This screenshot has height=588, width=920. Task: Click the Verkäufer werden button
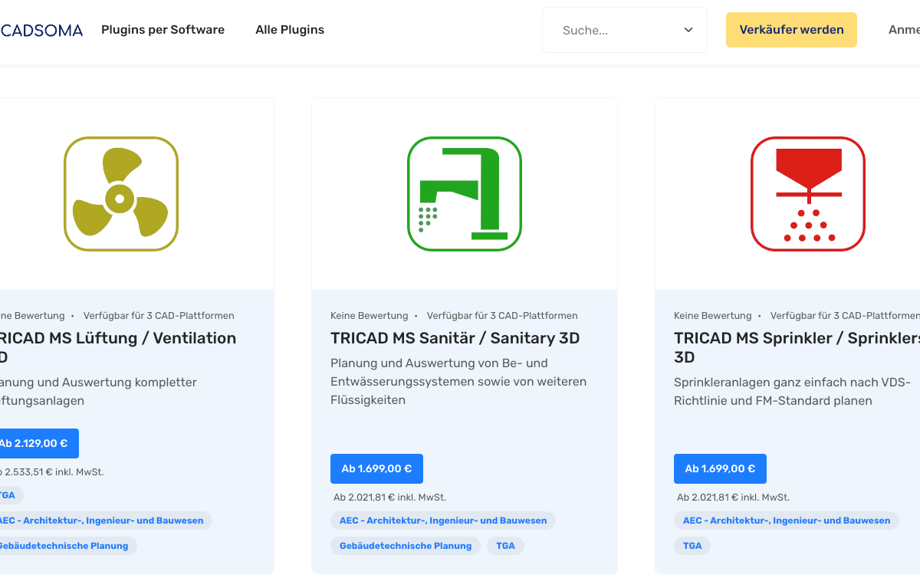[791, 30]
